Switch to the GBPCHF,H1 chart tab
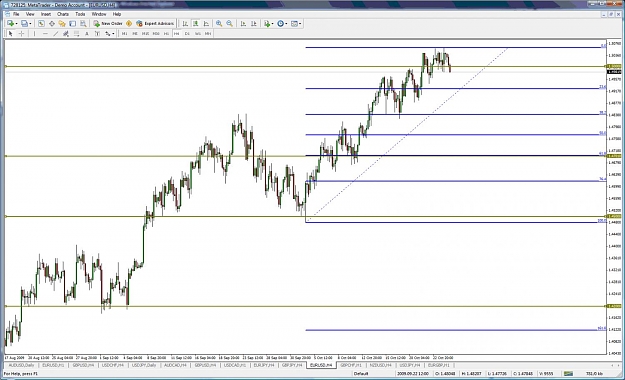 (351, 365)
